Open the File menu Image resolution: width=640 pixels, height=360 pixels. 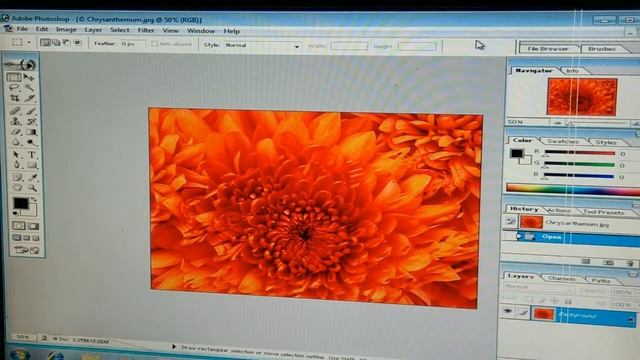tap(22, 29)
